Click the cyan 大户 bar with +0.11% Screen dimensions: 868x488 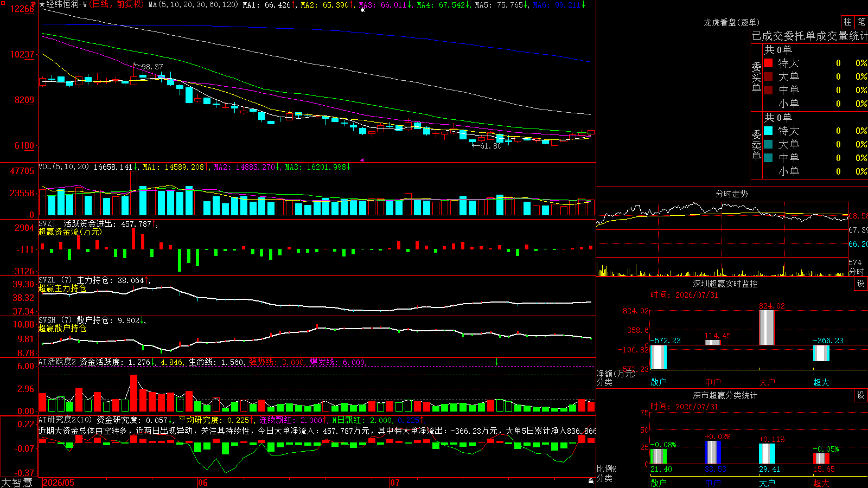[767, 454]
